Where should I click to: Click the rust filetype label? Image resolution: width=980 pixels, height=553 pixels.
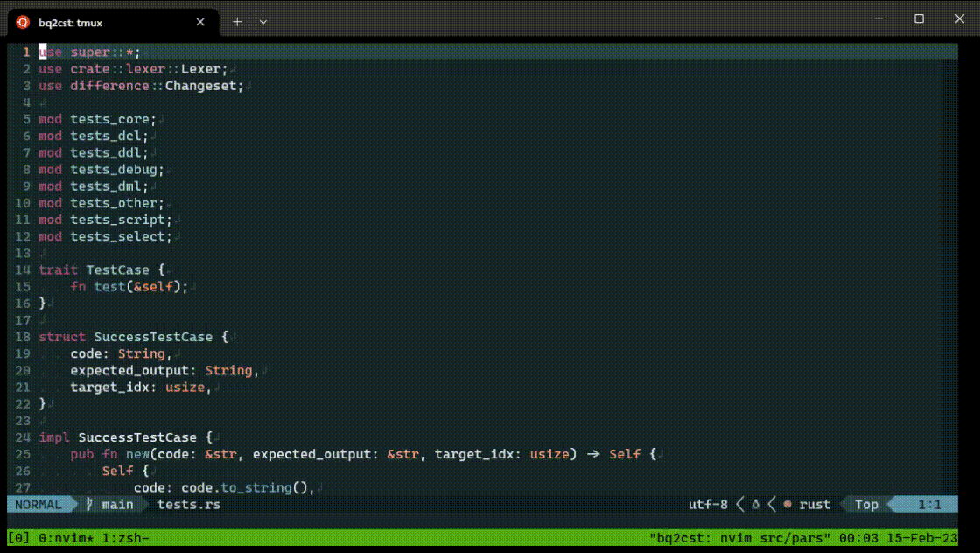click(815, 504)
